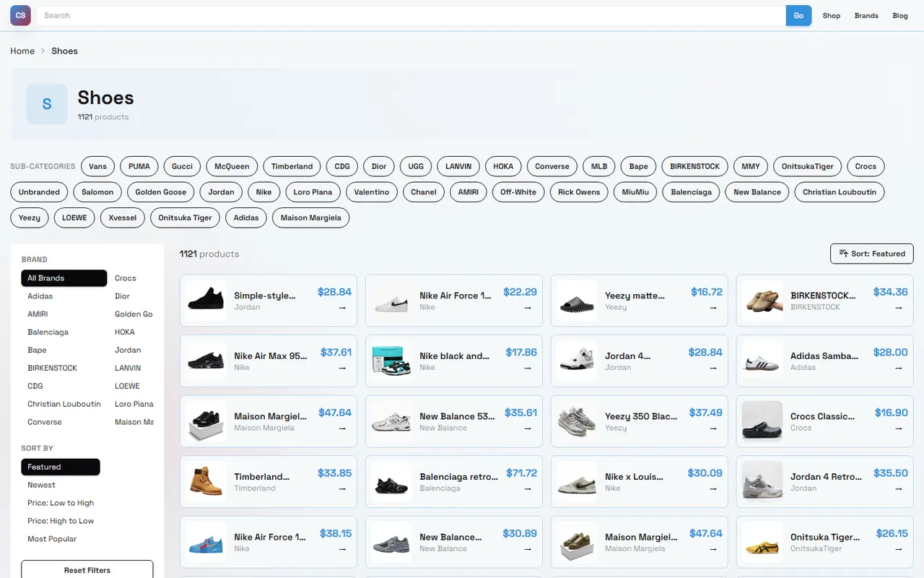Click the Shoes category S icon
The image size is (924, 578).
47,104
